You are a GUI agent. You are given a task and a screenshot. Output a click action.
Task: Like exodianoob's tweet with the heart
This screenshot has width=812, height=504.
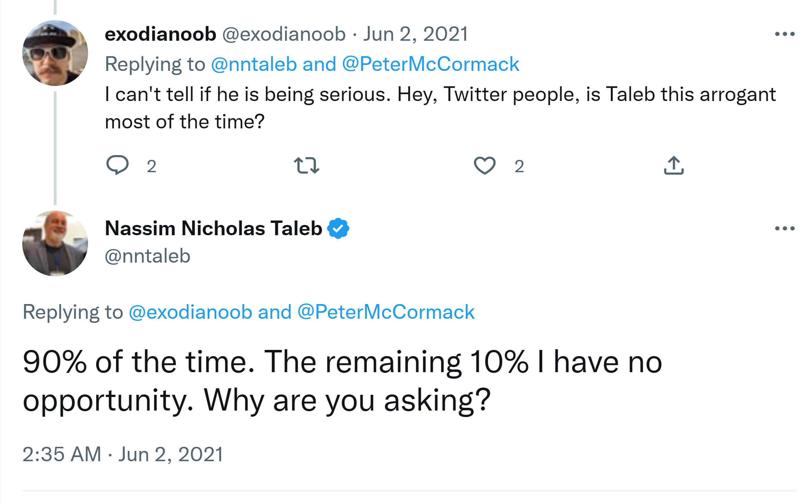click(484, 165)
